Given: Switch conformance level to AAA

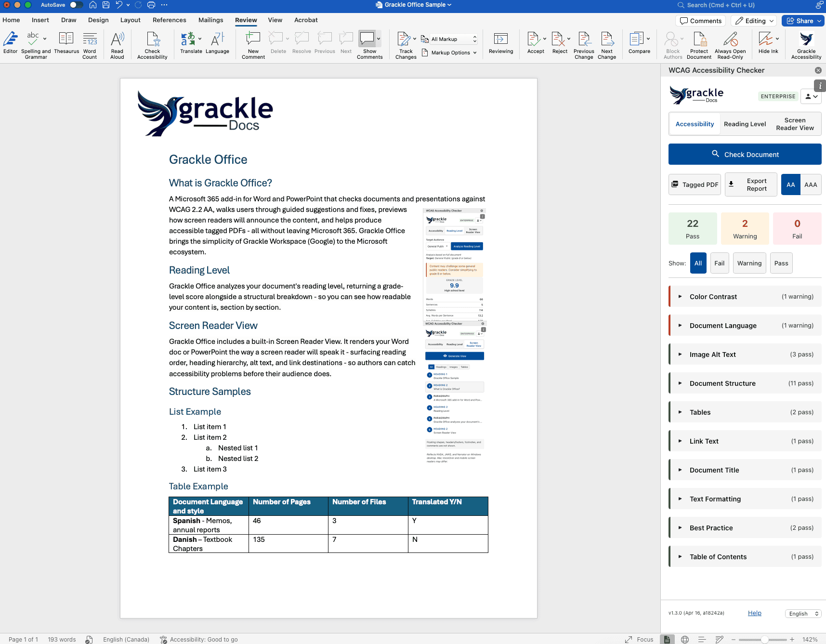Looking at the screenshot, I should [810, 184].
